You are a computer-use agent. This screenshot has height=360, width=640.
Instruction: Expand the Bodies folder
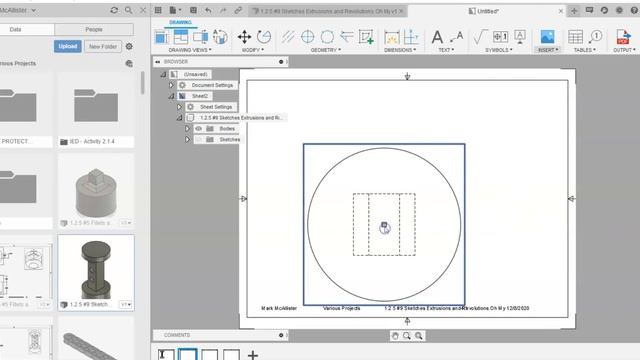[187, 129]
